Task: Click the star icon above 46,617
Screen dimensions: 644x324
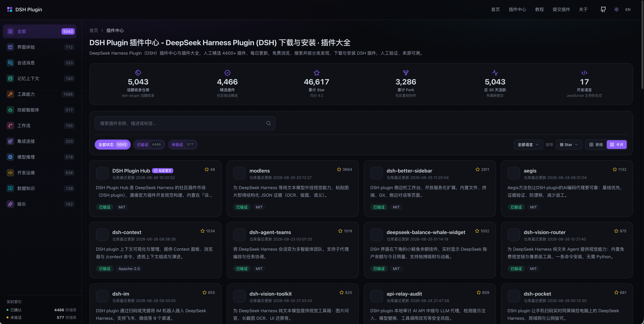Action: coord(317,73)
